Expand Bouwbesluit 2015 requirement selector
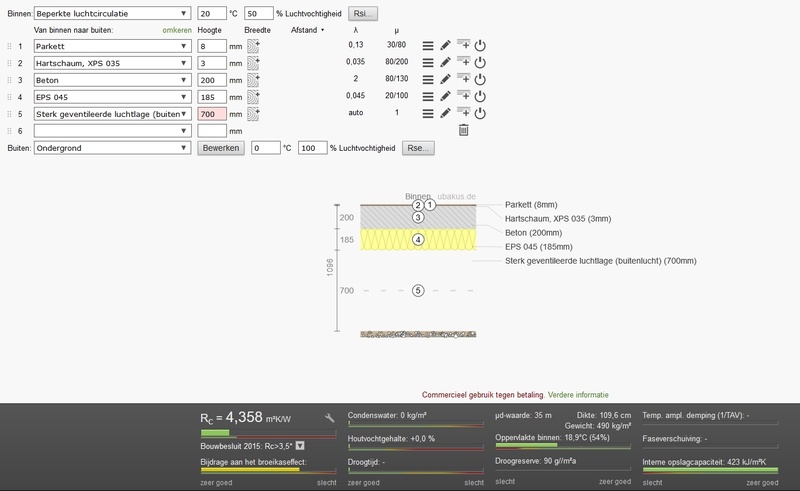The height and width of the screenshot is (491, 800). (300, 446)
